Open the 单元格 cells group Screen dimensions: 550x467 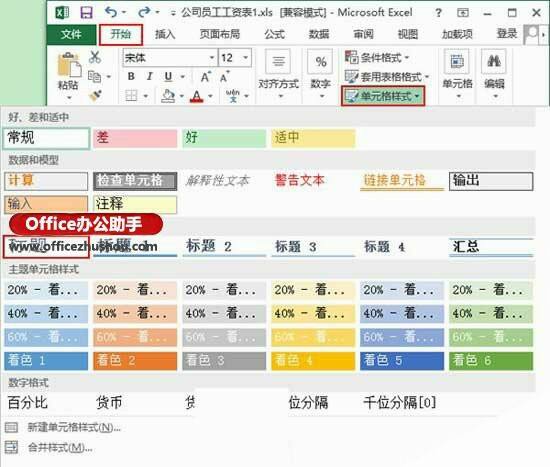point(457,74)
